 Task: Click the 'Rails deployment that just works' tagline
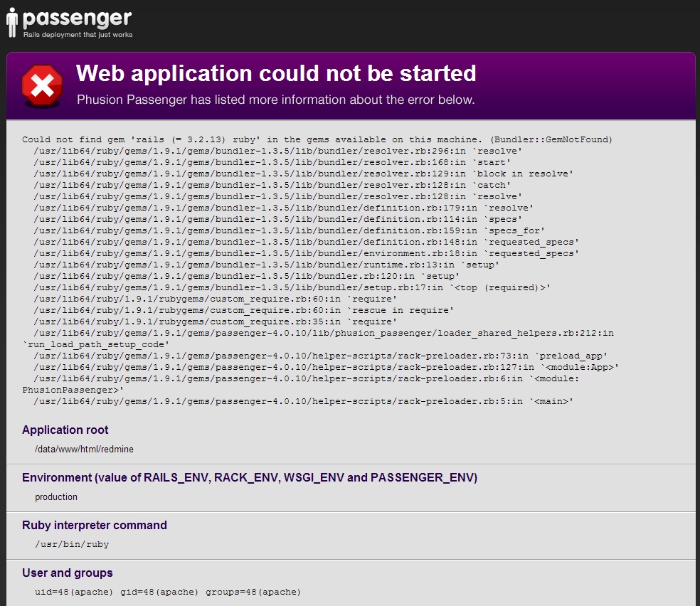[x=78, y=35]
